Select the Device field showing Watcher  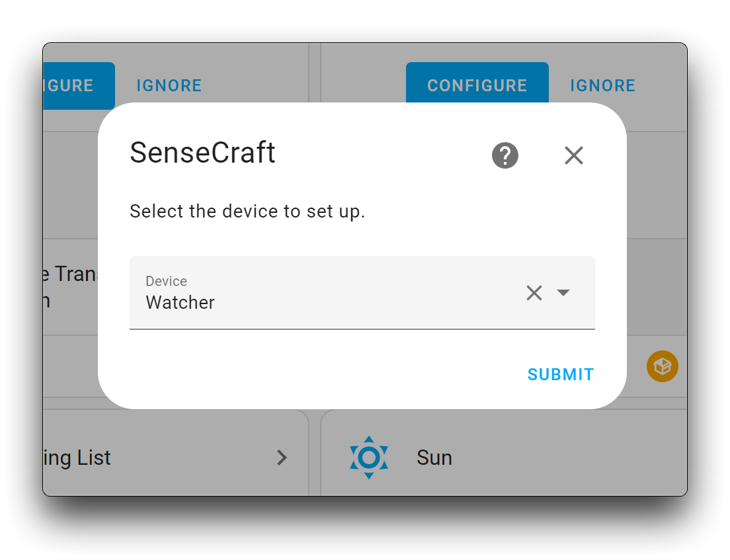click(x=362, y=292)
